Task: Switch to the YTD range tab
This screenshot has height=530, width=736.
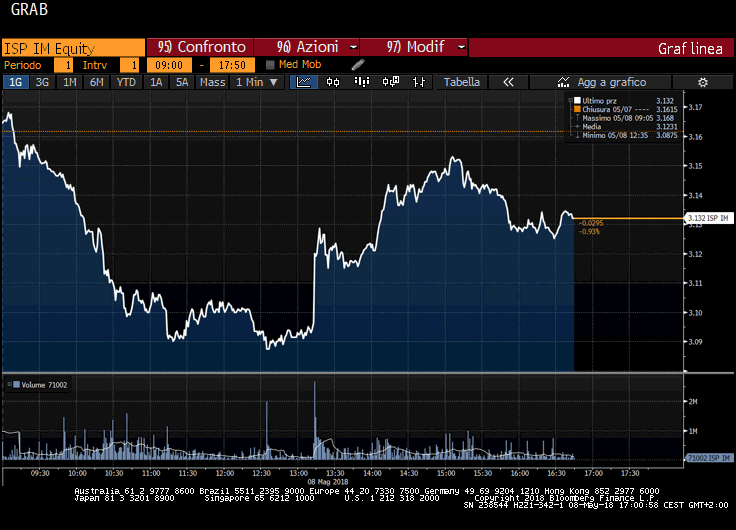Action: click(x=126, y=82)
